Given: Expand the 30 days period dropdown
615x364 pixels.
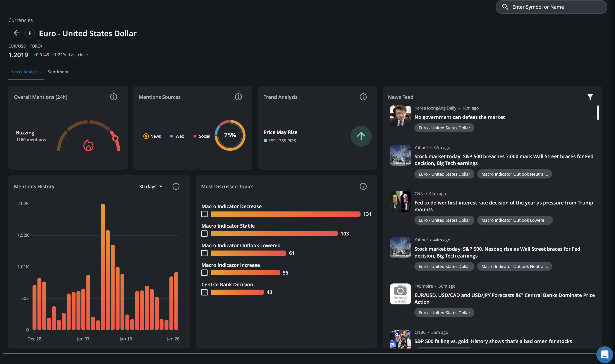Looking at the screenshot, I should [151, 186].
